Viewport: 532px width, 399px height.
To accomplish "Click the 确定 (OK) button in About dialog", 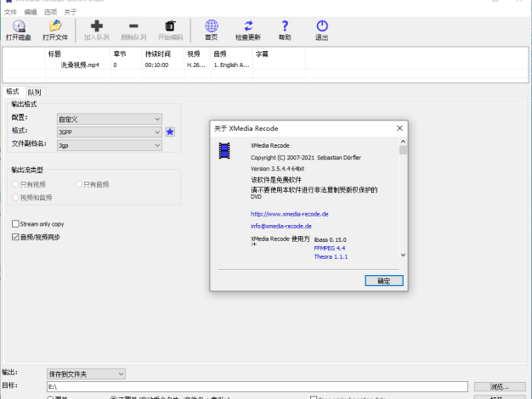I will click(x=384, y=281).
